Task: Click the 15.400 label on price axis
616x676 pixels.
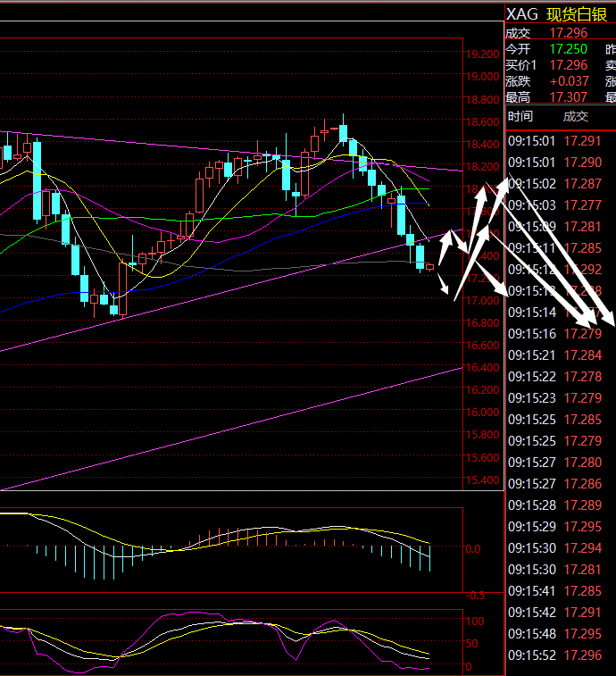Action: click(x=482, y=481)
